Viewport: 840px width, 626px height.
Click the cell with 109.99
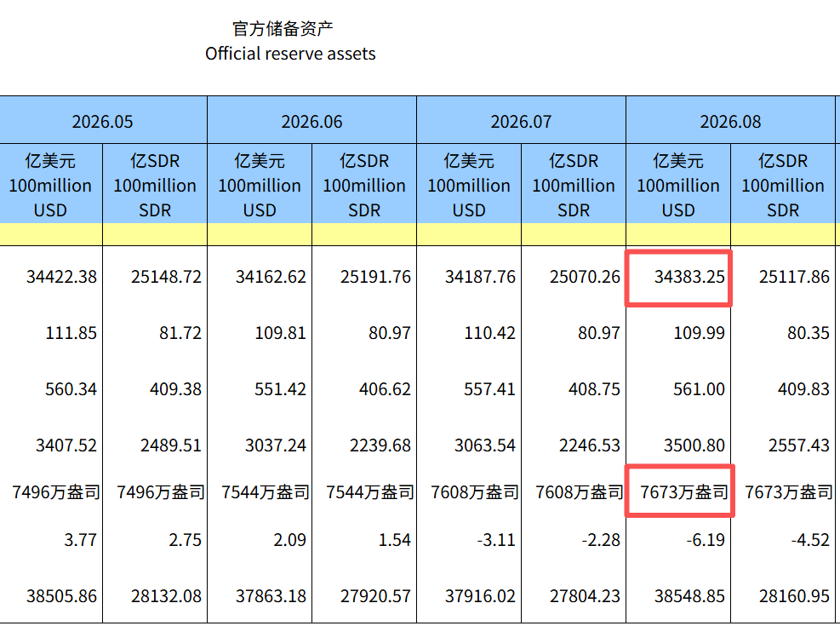(699, 333)
